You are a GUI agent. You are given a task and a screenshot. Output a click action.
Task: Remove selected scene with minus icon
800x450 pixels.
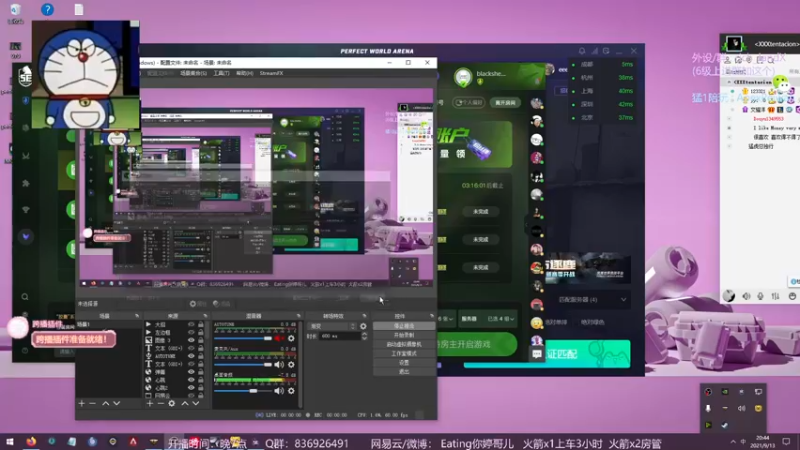(92, 404)
